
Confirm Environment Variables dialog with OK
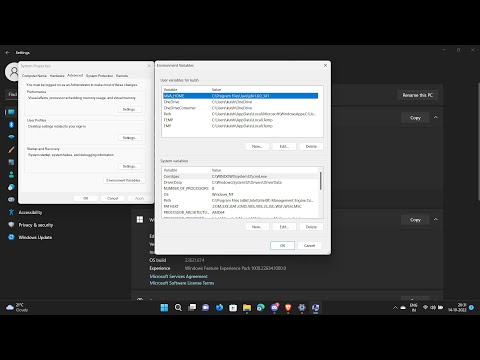282,245
